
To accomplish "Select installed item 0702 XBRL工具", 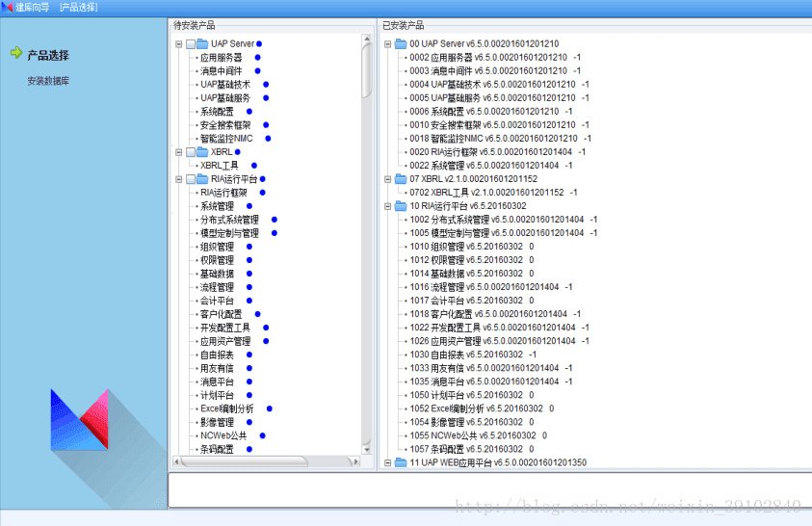I will click(x=493, y=193).
